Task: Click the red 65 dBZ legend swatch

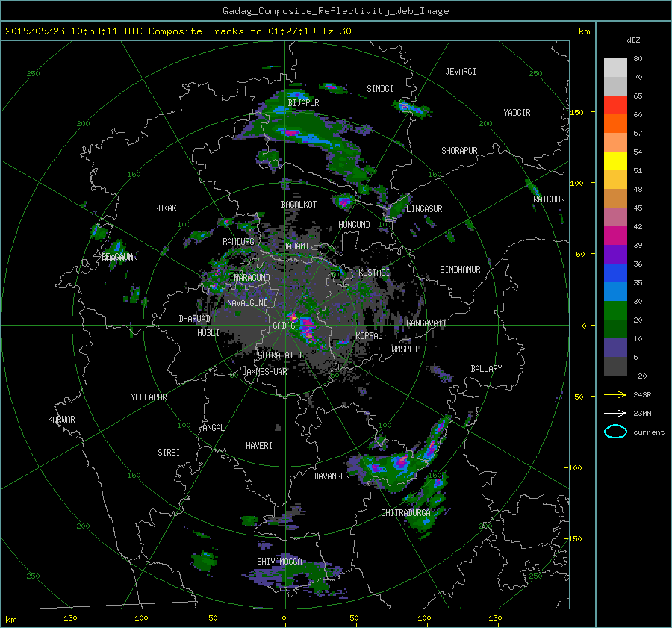Action: tap(615, 105)
